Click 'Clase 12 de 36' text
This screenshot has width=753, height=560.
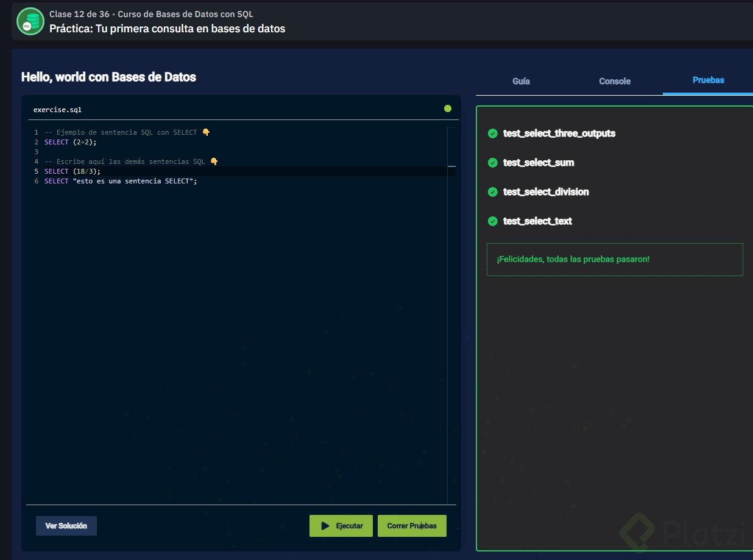[79, 14]
